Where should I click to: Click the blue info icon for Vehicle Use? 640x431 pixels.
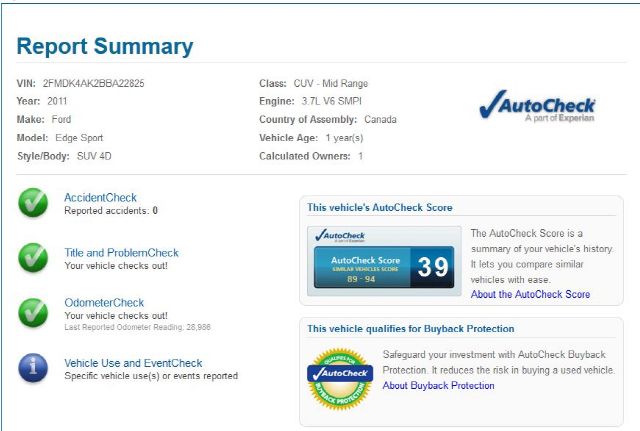33,368
